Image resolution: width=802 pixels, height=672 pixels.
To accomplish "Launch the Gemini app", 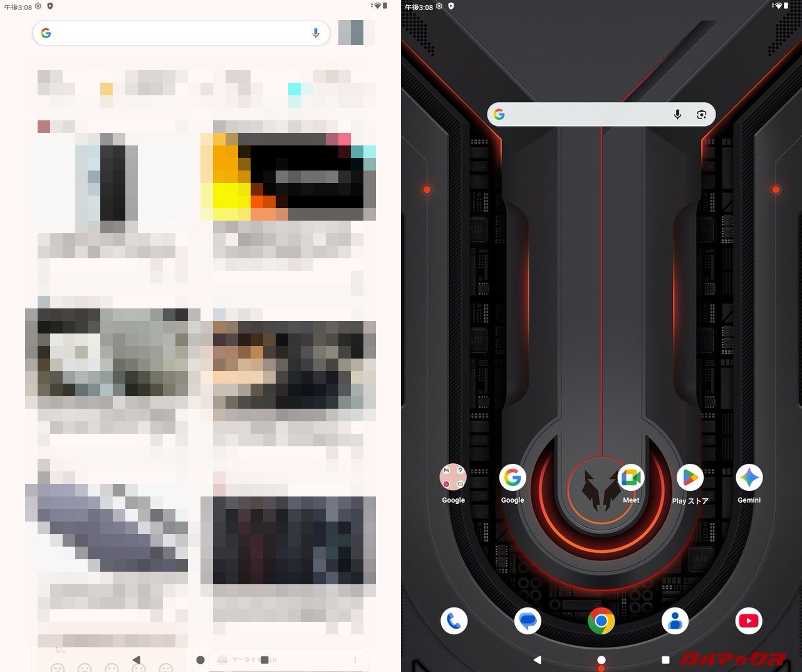I will tap(749, 478).
